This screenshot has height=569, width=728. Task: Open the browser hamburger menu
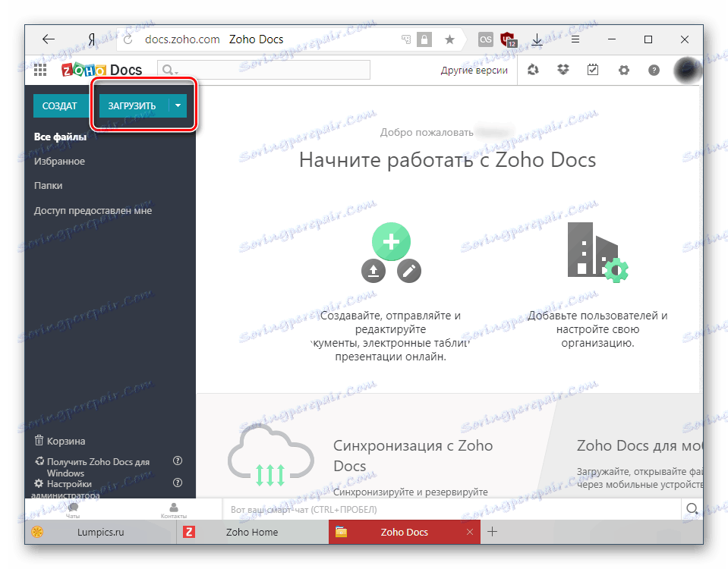pos(575,39)
